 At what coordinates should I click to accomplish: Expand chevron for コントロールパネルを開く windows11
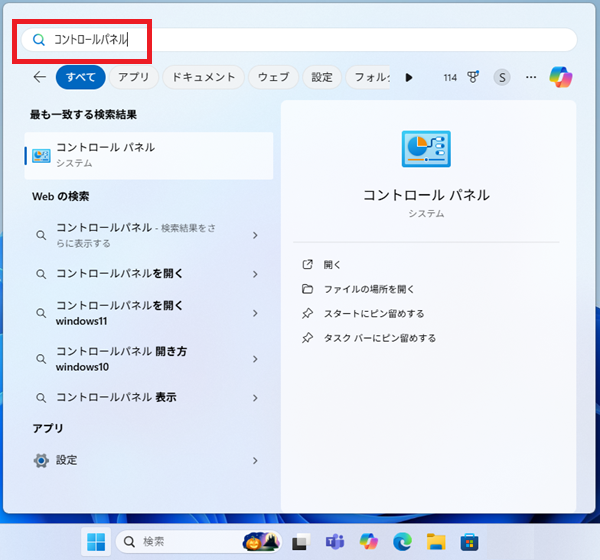coord(255,313)
